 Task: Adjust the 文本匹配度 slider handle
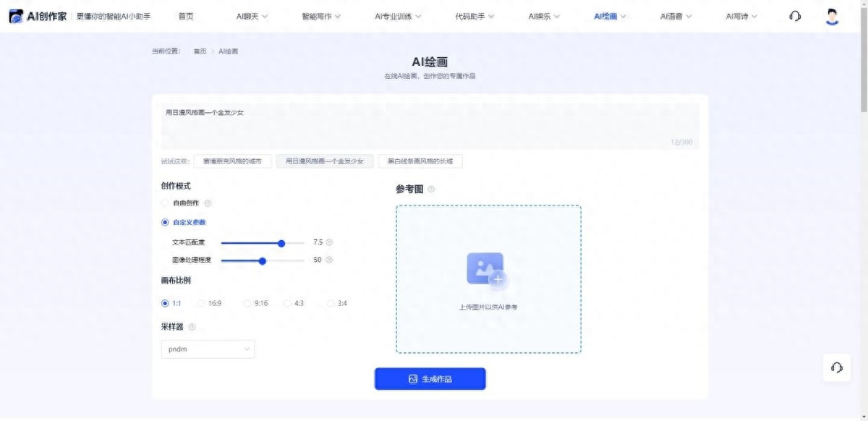click(x=281, y=243)
